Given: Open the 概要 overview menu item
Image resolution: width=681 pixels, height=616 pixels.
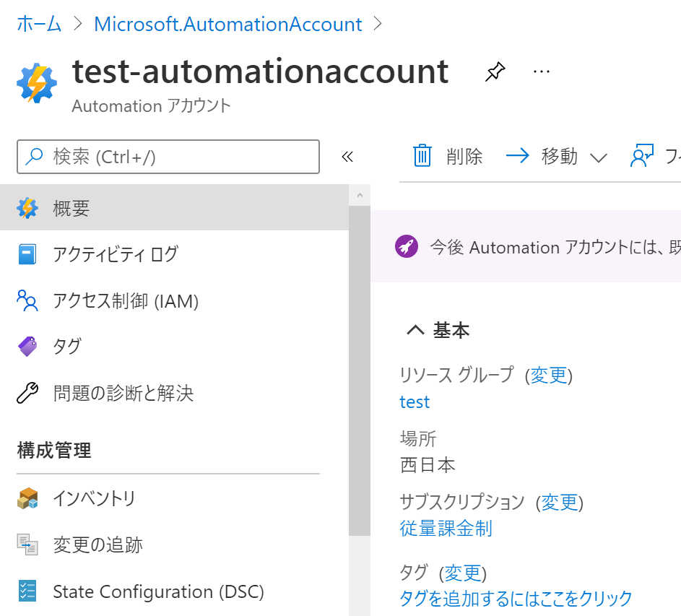Looking at the screenshot, I should click(x=174, y=208).
